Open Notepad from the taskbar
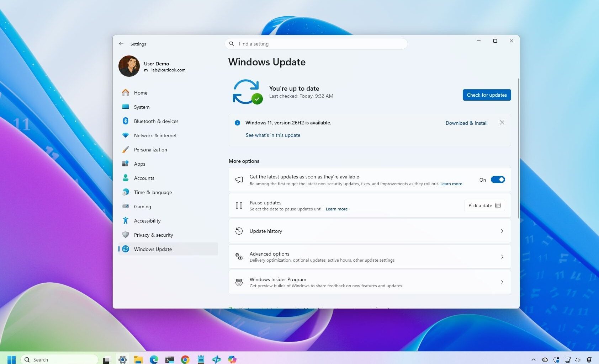This screenshot has height=364, width=599. (x=201, y=360)
